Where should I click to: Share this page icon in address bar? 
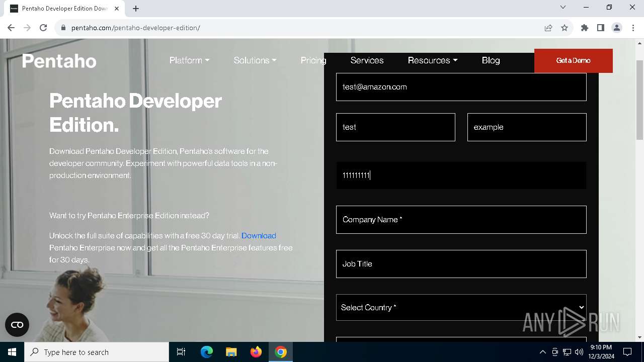[x=548, y=28]
